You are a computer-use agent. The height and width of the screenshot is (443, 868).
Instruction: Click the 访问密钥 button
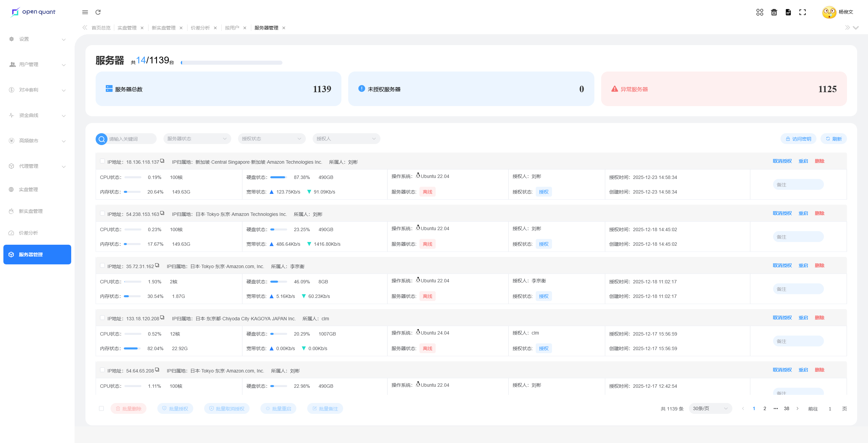coord(799,139)
